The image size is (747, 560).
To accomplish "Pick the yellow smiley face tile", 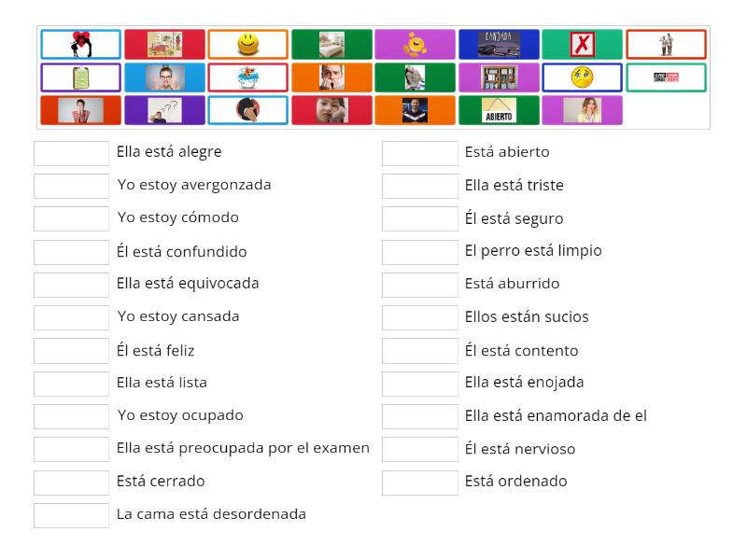I will [x=247, y=44].
